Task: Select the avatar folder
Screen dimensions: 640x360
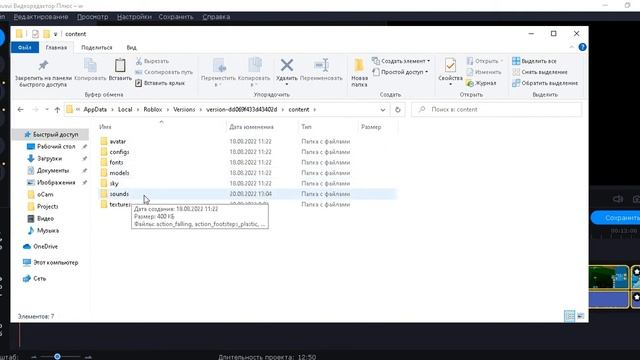Action: point(117,141)
